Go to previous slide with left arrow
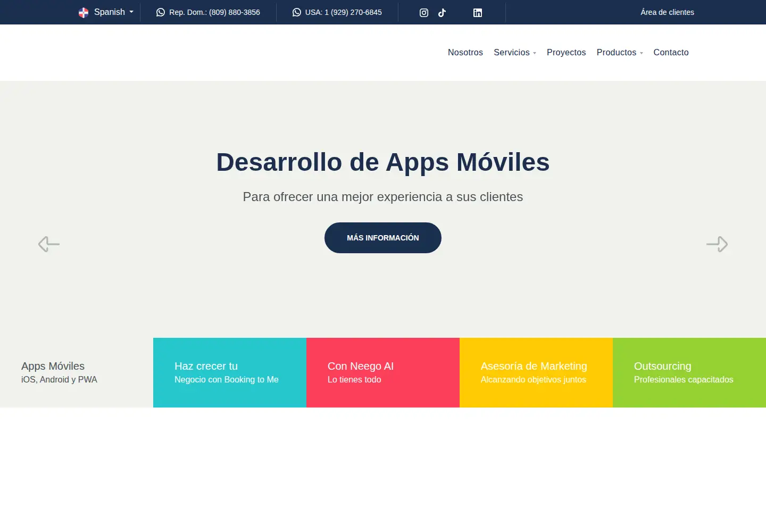Screen dimensions: 766x532 click(49, 244)
